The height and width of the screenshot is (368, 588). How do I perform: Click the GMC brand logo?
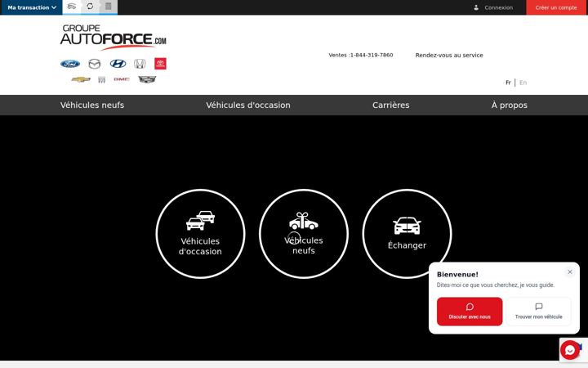tap(122, 79)
